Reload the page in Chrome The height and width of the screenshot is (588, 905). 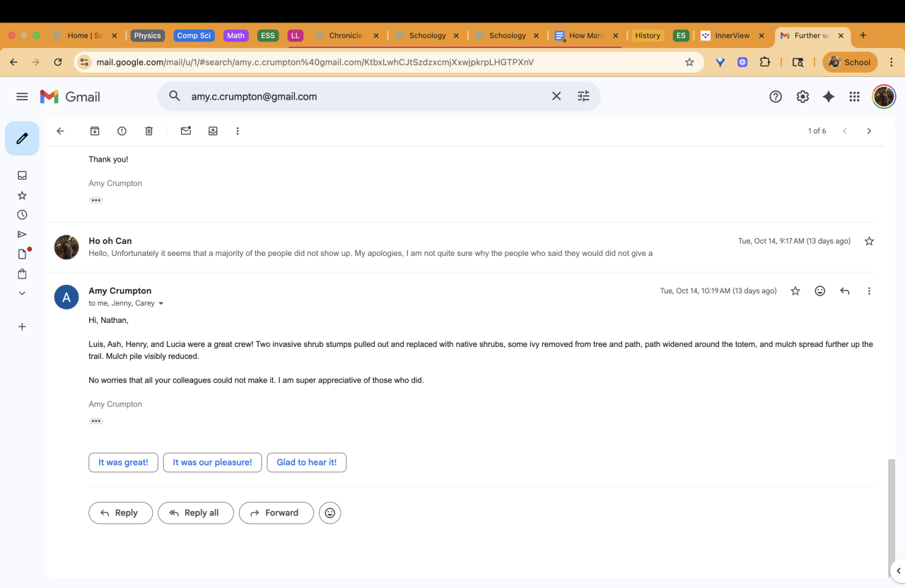click(x=58, y=62)
